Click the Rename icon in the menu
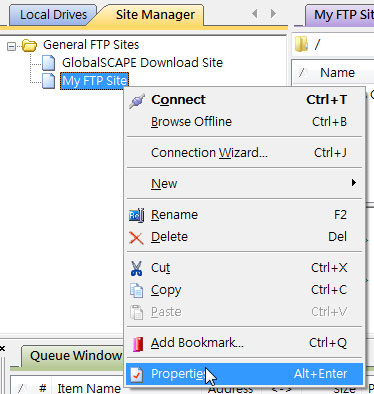 [136, 215]
